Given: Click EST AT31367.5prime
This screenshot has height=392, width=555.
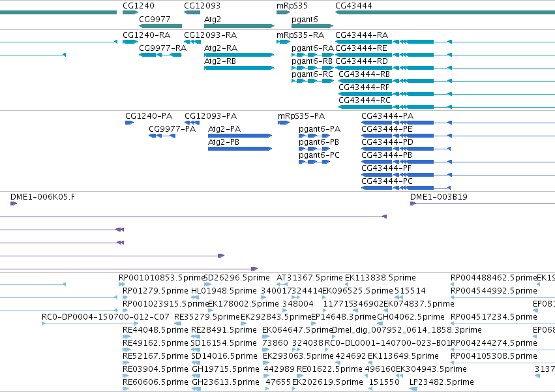Looking at the screenshot, I should [x=282, y=284].
